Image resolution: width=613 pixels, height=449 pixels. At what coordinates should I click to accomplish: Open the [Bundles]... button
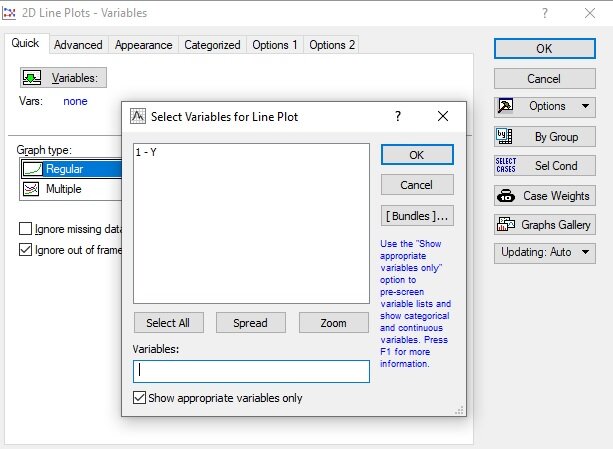tap(417, 216)
